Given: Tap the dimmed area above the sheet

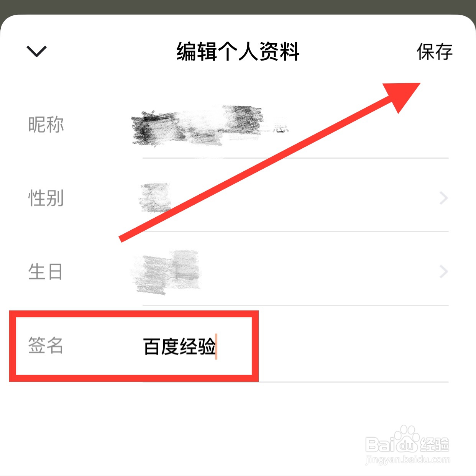Looking at the screenshot, I should click(x=238, y=7).
